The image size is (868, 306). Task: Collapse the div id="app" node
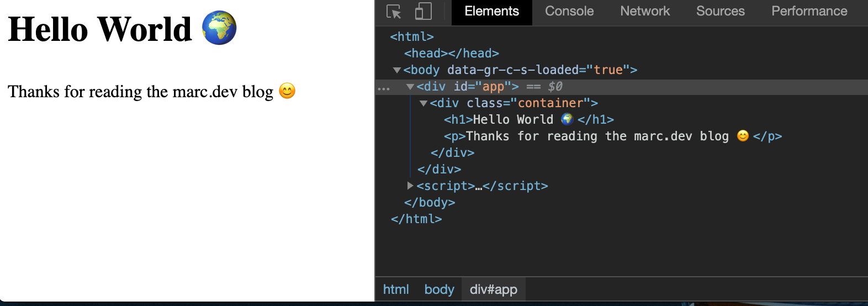point(410,87)
